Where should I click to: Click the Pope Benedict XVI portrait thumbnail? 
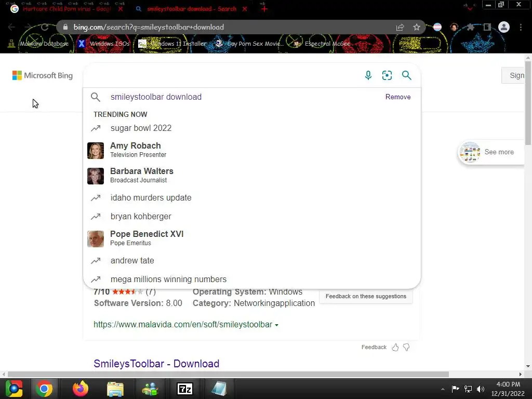point(96,239)
